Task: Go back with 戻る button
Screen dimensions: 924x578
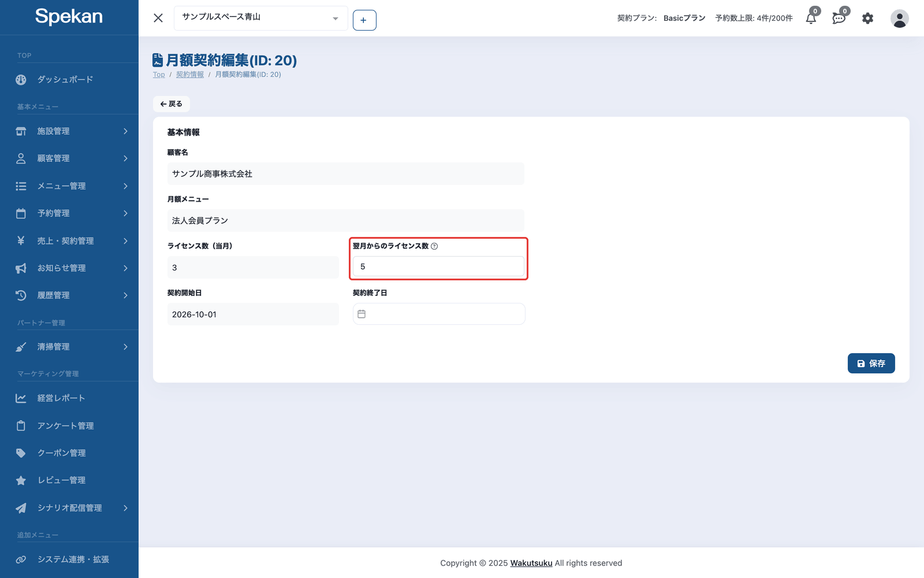Action: [172, 104]
